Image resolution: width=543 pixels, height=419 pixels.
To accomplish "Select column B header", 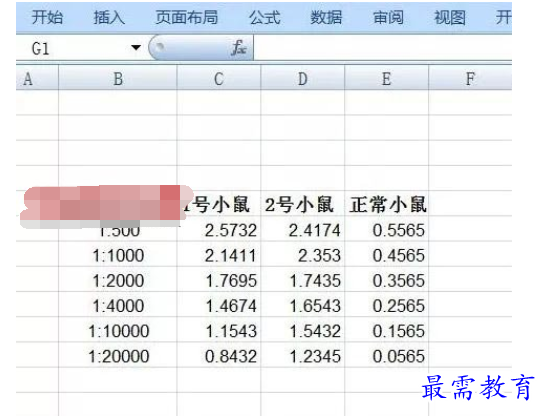I will click(x=118, y=79).
